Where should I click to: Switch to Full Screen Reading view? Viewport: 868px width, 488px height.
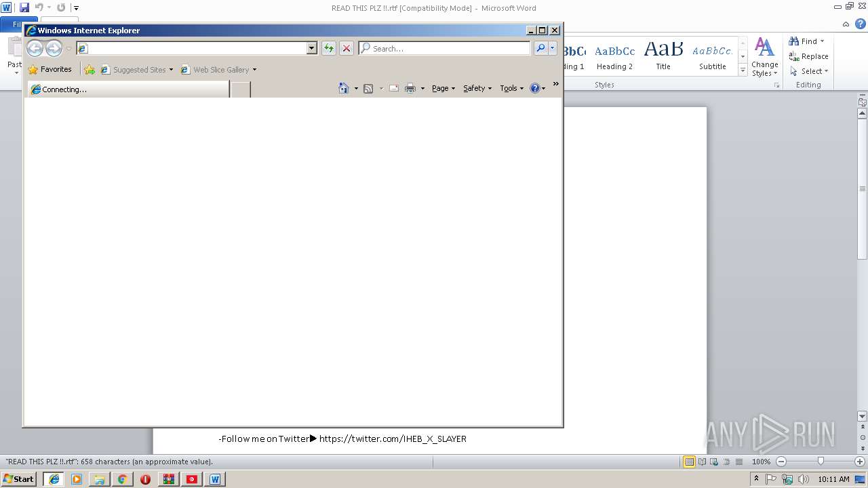click(x=701, y=462)
